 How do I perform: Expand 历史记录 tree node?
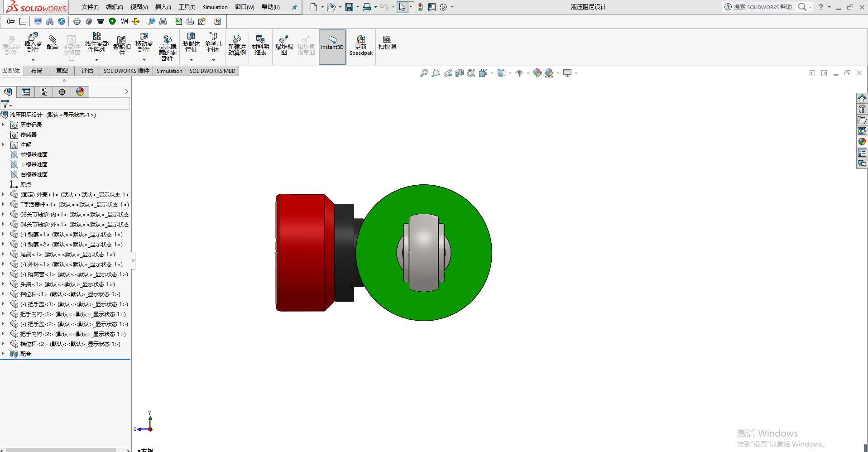pyautogui.click(x=3, y=125)
